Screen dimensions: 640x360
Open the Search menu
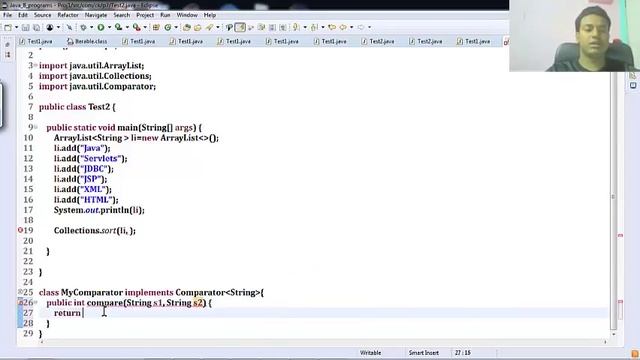tap(122, 15)
